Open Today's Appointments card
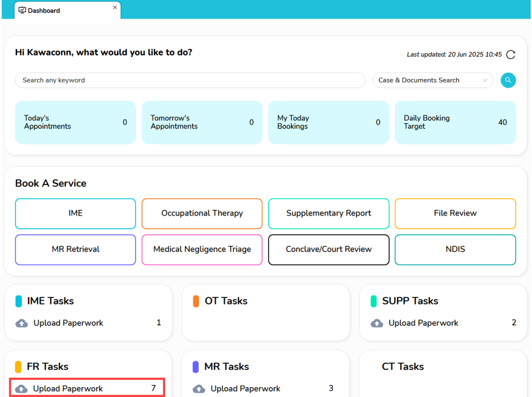The width and height of the screenshot is (532, 397). (75, 123)
